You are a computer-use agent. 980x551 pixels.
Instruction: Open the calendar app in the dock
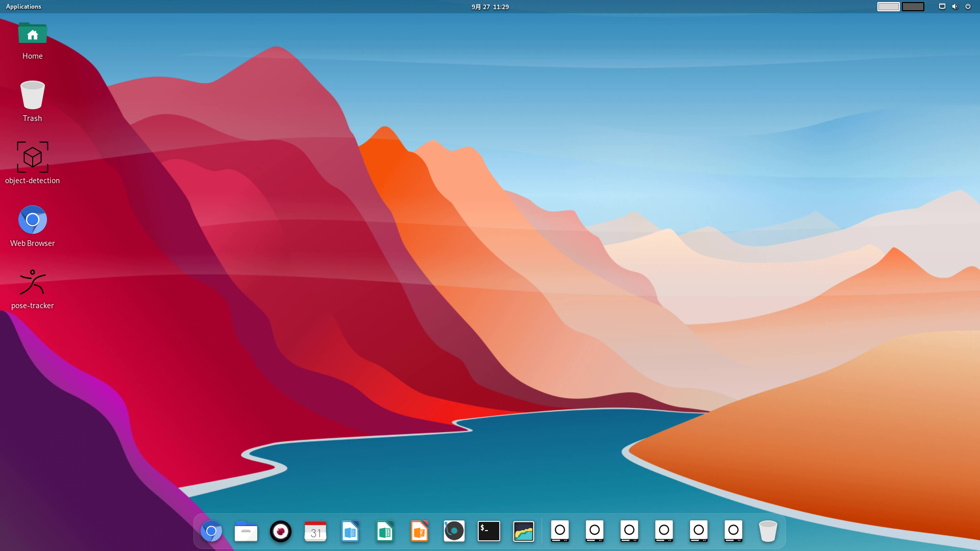pos(315,531)
